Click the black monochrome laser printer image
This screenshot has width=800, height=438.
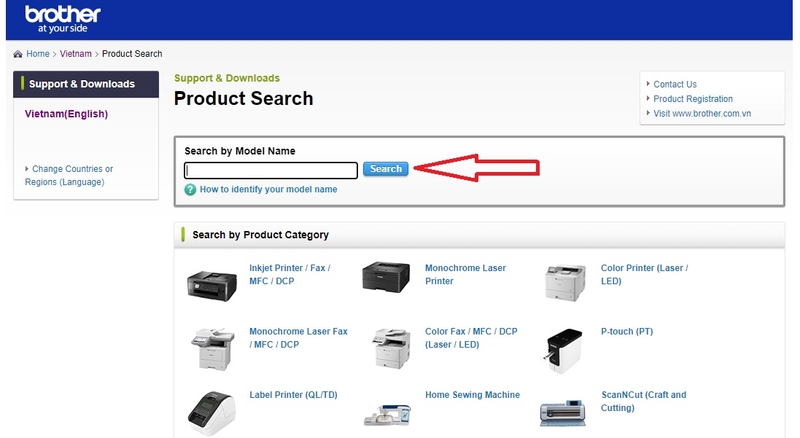coord(386,277)
